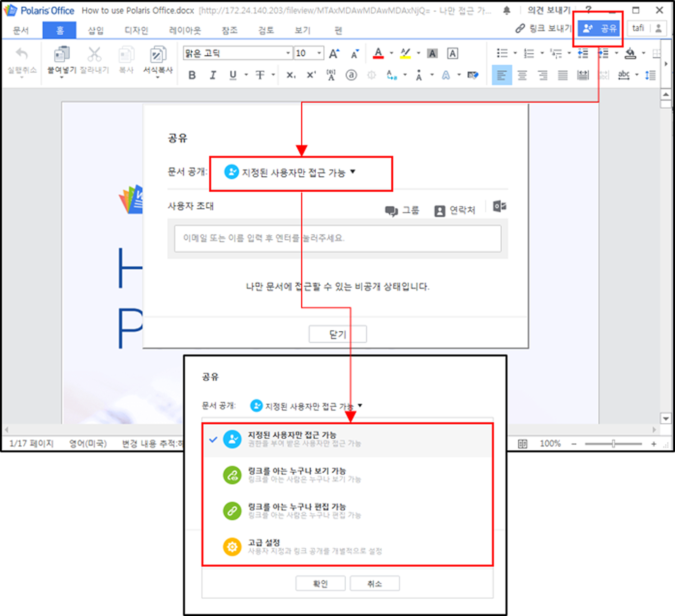Click the Cut (잘라내기) scissors icon
Image resolution: width=675 pixels, height=616 pixels.
point(94,54)
